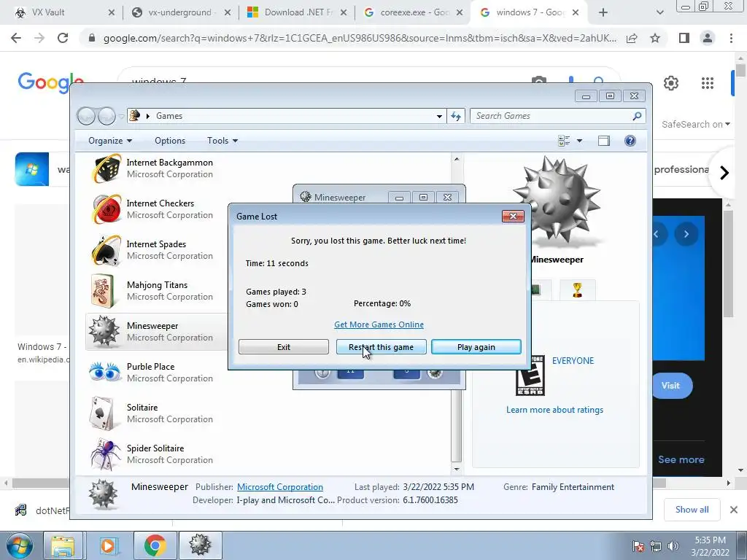The width and height of the screenshot is (747, 560).
Task: Select the Solitaire cards icon
Action: [102, 413]
